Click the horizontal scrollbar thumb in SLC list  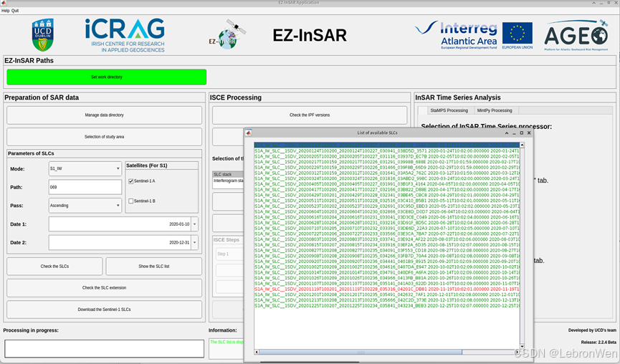tap(361, 352)
